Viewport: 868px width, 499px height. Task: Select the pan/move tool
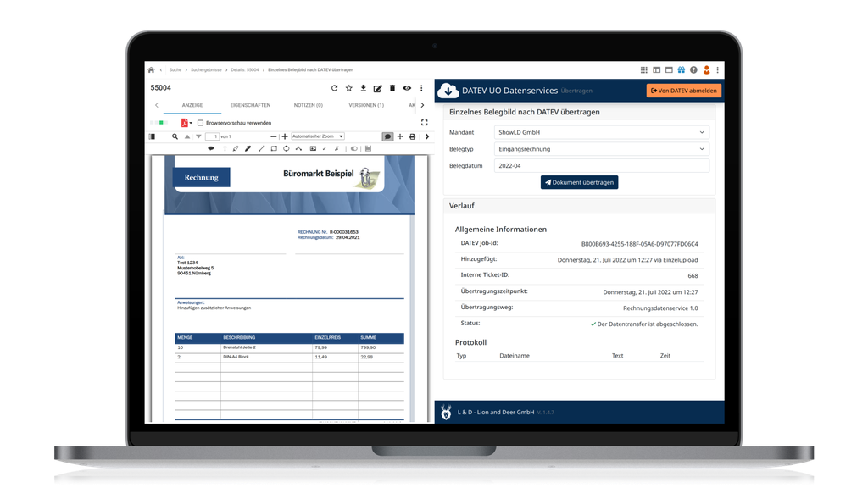click(x=400, y=136)
